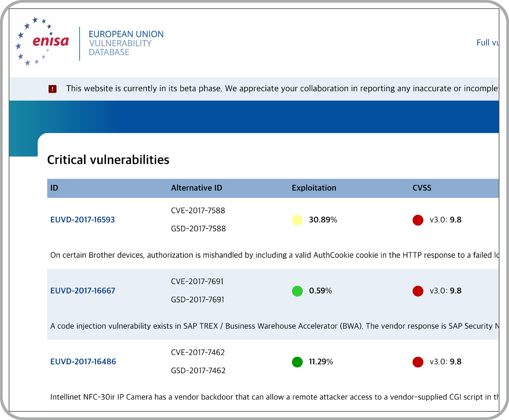This screenshot has height=420, width=509.
Task: Open the EUVD-2017-16486 vulnerability entry
Action: point(83,362)
